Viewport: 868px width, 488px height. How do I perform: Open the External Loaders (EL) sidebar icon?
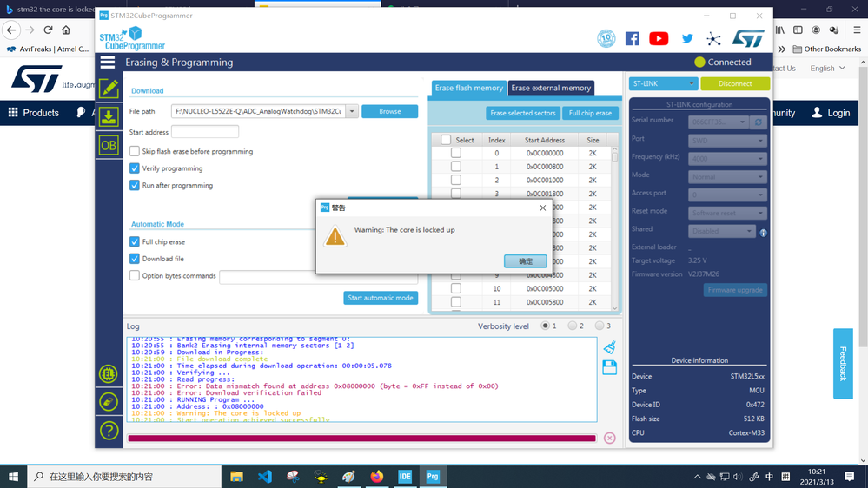(109, 374)
